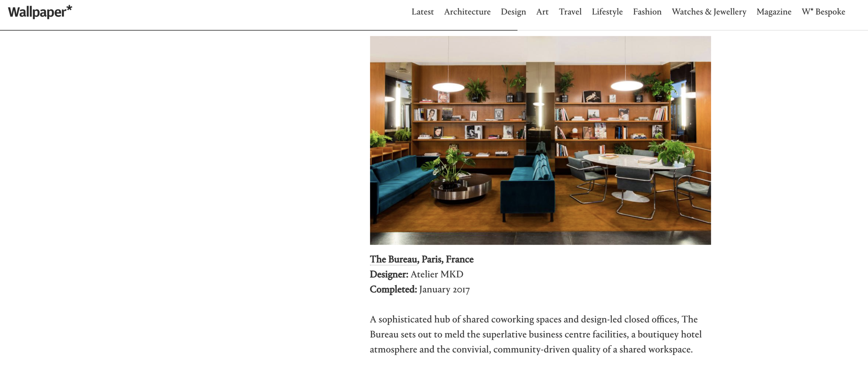Click the coworking description paragraph
868x369 pixels.
[536, 334]
